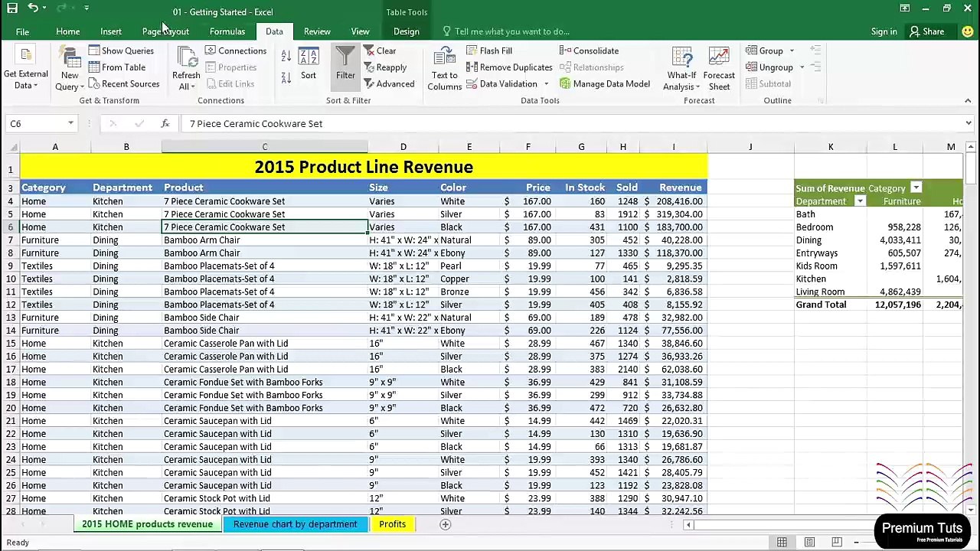Screen dimensions: 980x551
Task: Click Consolidate in Data Tools
Action: [589, 51]
